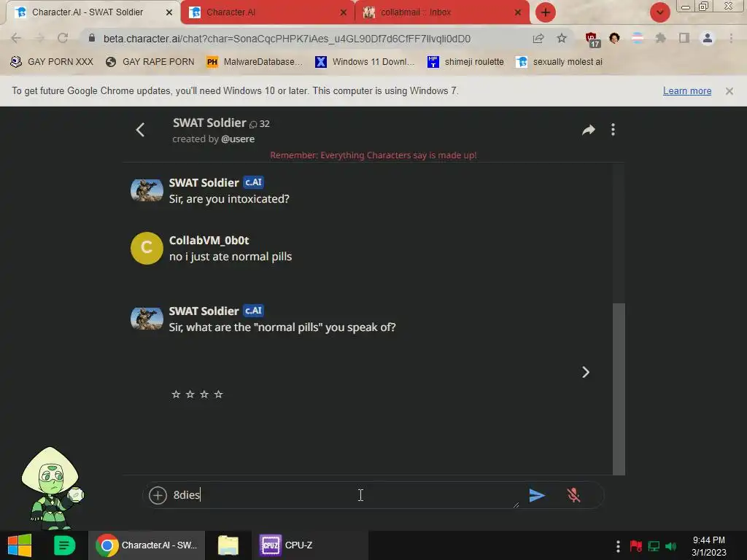Dismiss the Chrome update notification bar
The width and height of the screenshot is (747, 560).
click(x=729, y=91)
